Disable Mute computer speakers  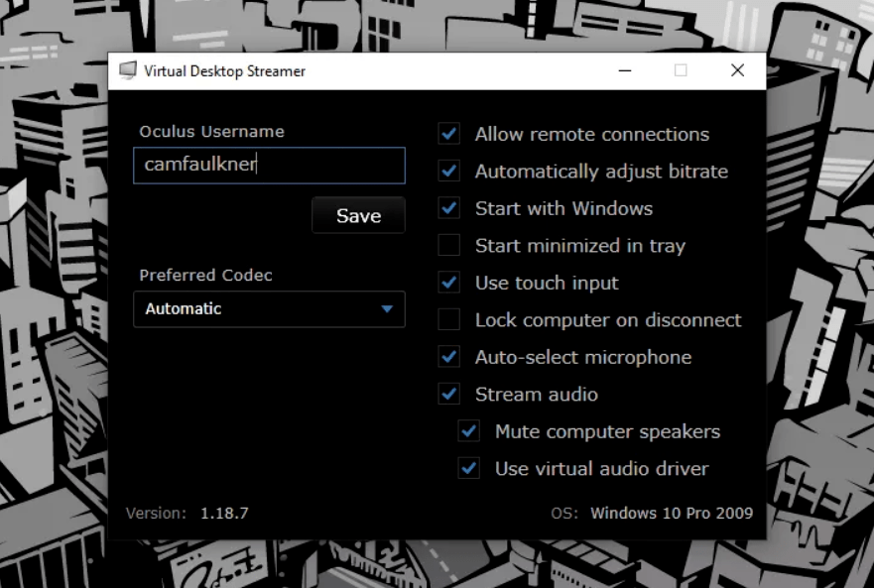coord(466,431)
